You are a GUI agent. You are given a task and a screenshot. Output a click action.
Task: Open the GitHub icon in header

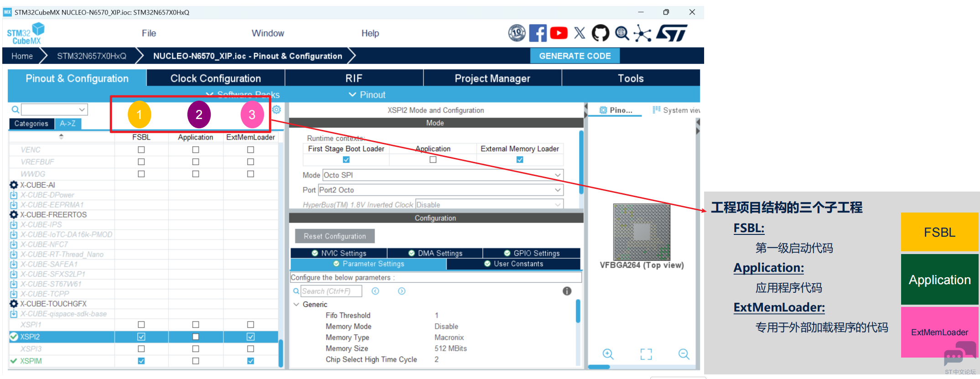[600, 33]
